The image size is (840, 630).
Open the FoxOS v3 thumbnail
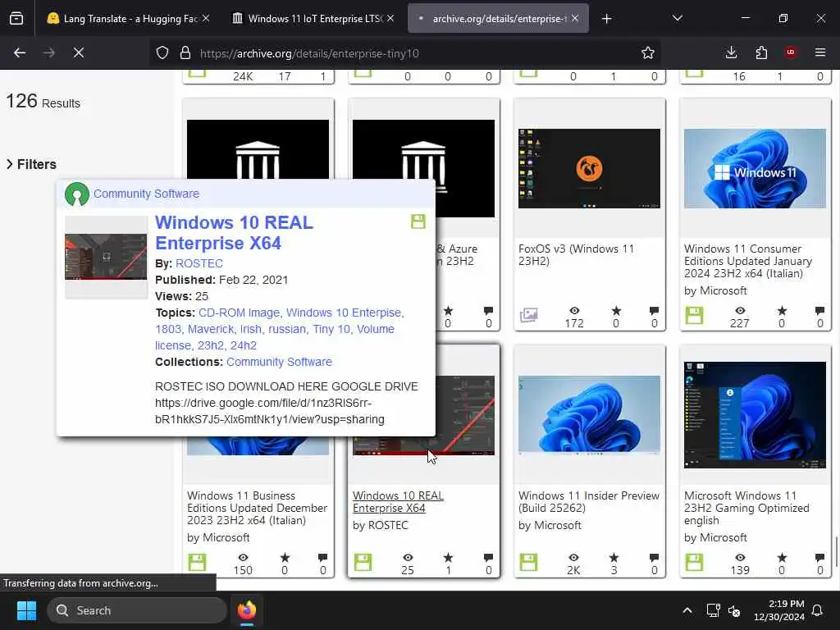[x=589, y=168]
